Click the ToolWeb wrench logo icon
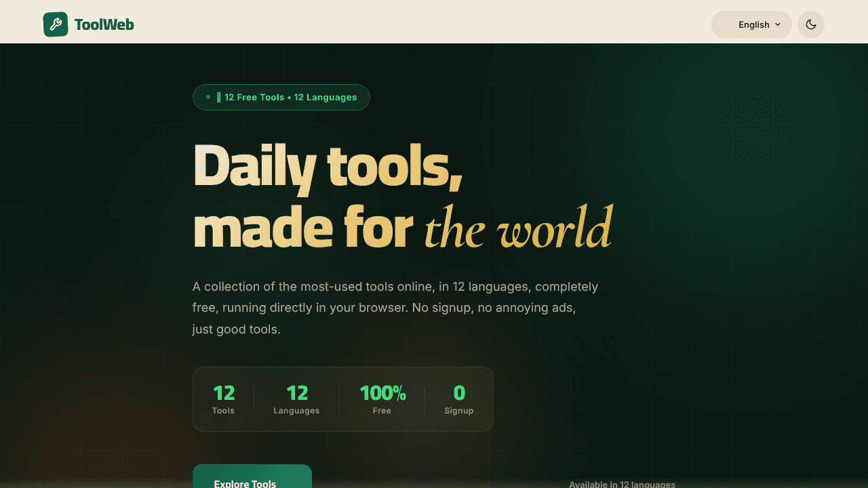Viewport: 868px width, 488px height. click(56, 24)
